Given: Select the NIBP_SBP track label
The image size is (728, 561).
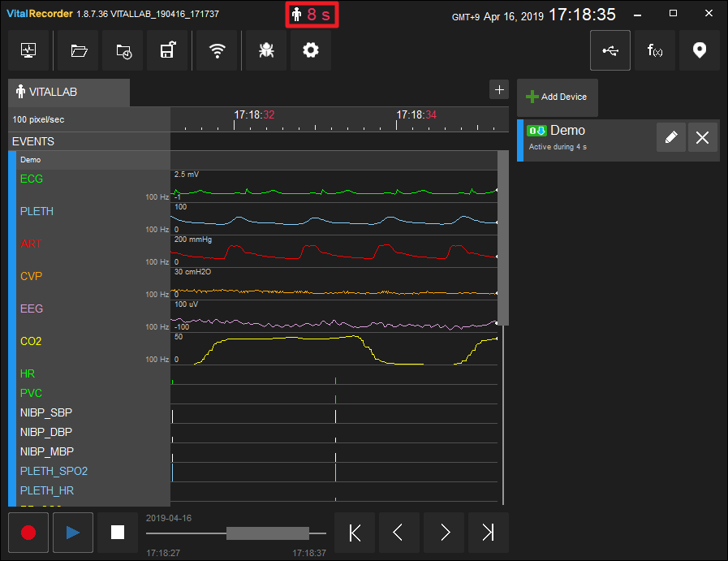Looking at the screenshot, I should [46, 413].
